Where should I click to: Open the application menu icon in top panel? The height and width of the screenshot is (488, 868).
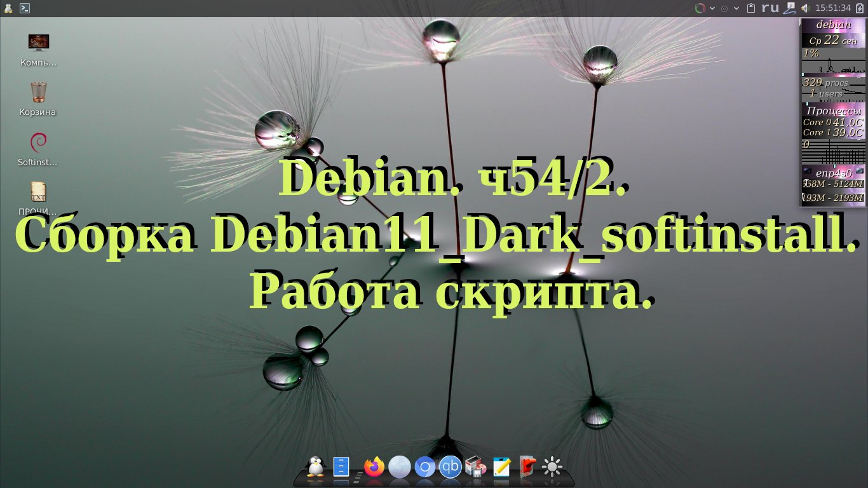(8, 8)
